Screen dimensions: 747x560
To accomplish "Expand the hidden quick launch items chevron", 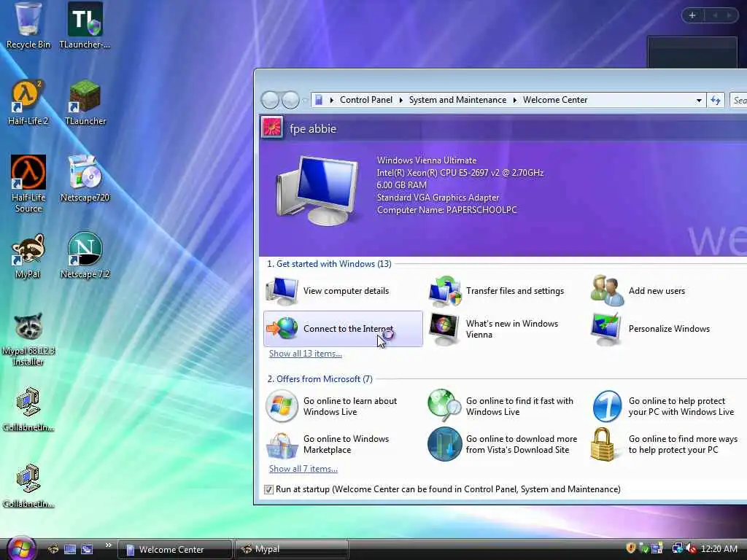I will pyautogui.click(x=108, y=545).
